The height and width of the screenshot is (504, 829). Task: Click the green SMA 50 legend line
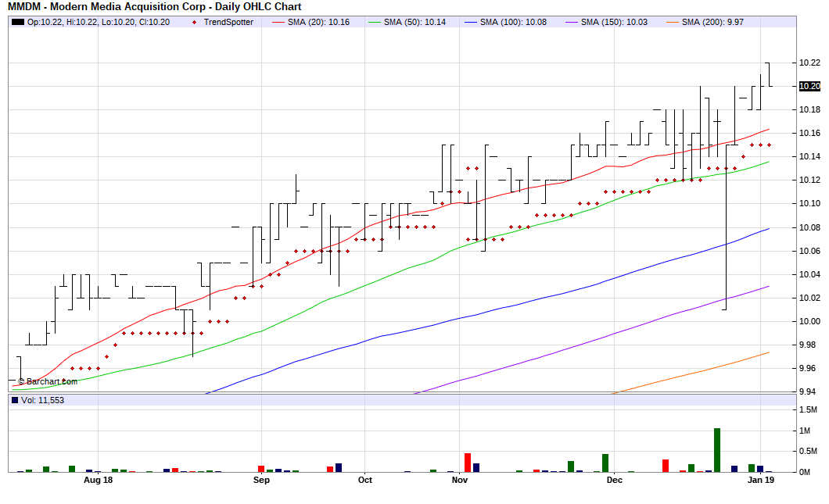(x=375, y=22)
